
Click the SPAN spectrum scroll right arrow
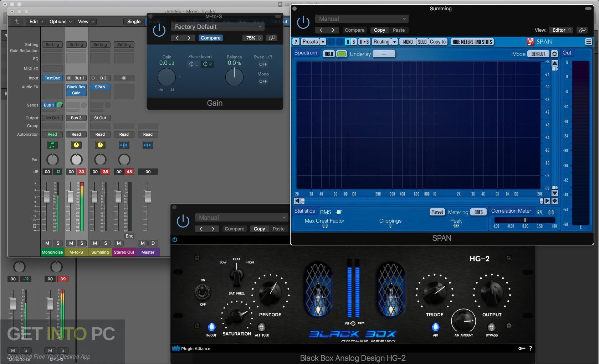click(x=547, y=201)
